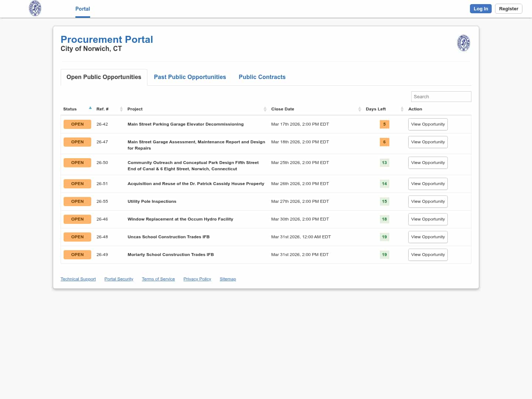Click the 5 days left badge

coord(384,125)
